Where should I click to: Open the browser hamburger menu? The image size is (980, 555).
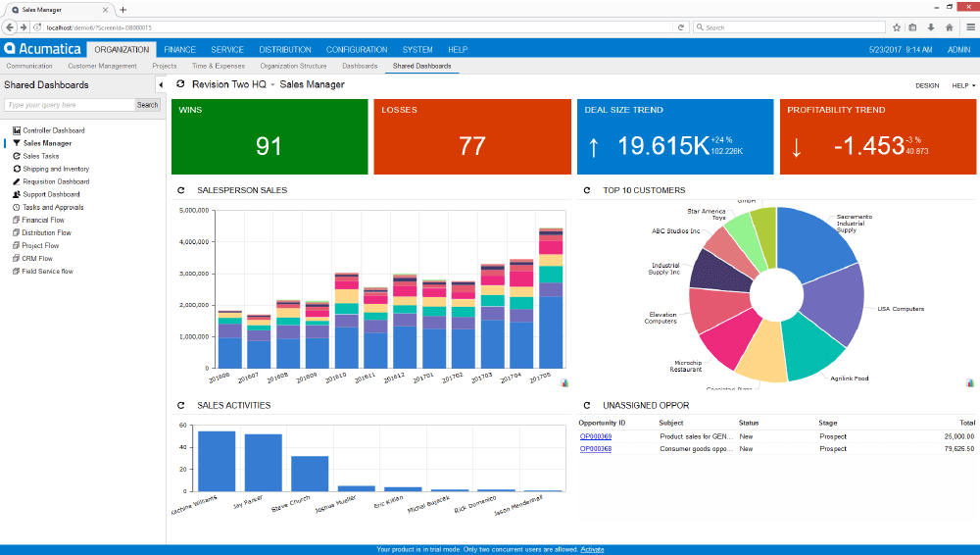[x=970, y=27]
